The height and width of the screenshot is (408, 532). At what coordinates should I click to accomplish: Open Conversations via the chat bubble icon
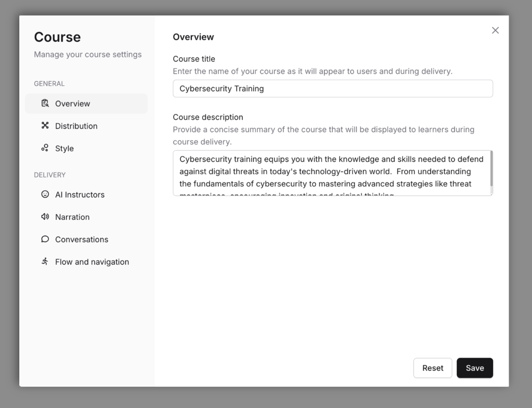(45, 239)
